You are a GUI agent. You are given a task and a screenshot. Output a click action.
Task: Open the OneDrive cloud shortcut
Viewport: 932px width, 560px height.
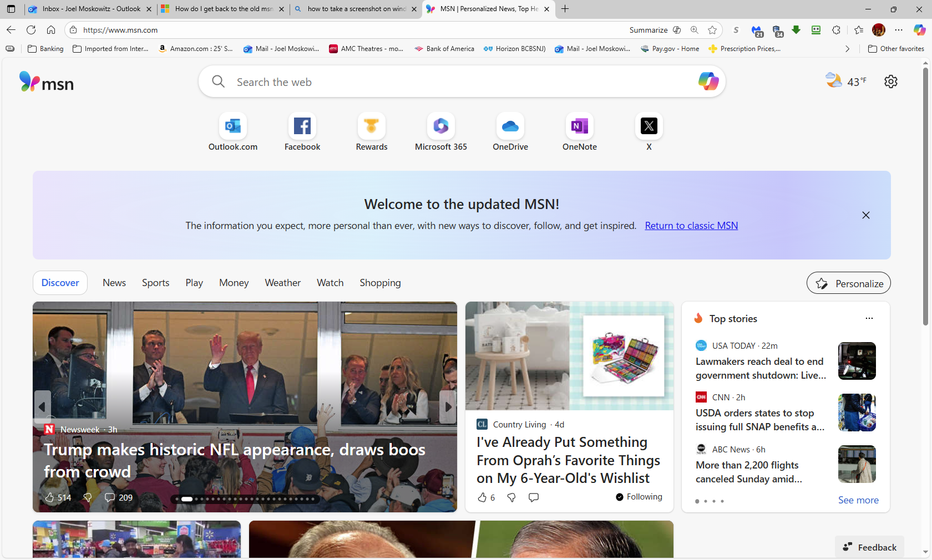(510, 126)
